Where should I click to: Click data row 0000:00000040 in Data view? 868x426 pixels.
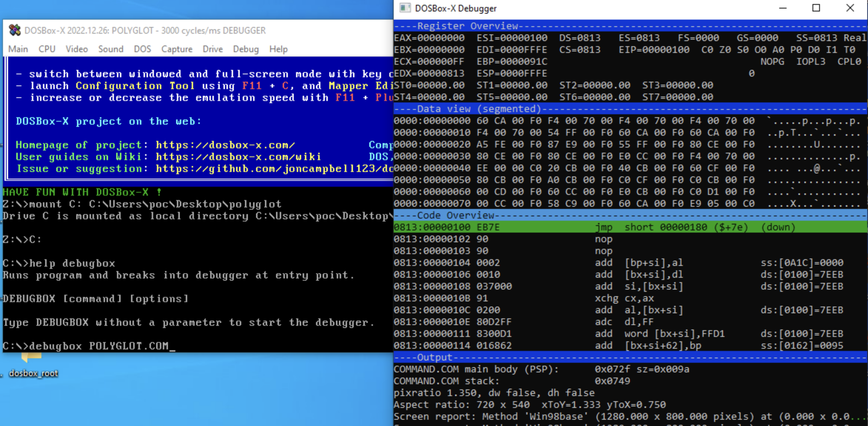point(628,168)
